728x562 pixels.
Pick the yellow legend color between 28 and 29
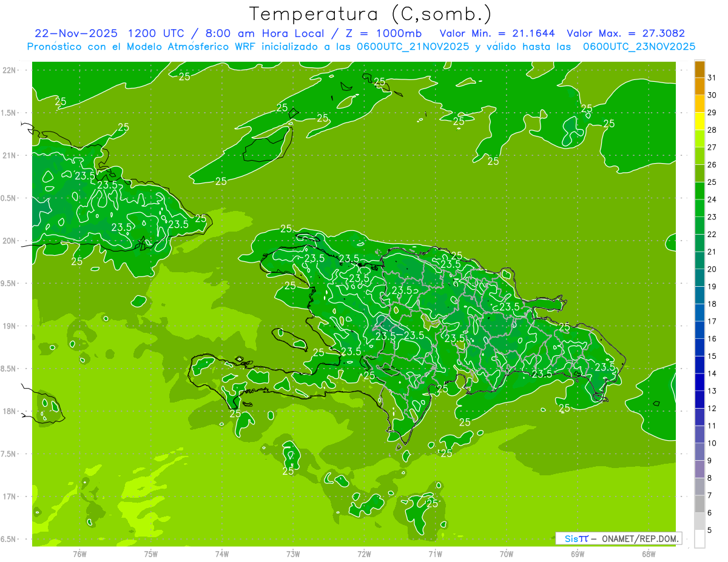pyautogui.click(x=699, y=122)
